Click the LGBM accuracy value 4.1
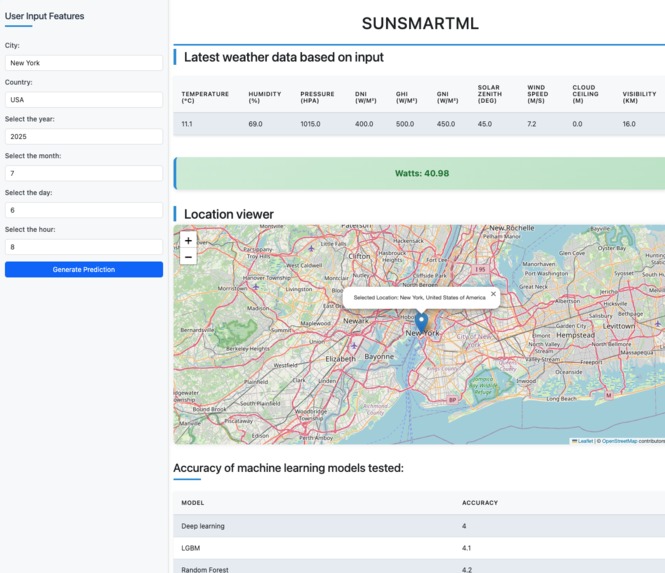Screen dimensions: 665x573 [467, 548]
